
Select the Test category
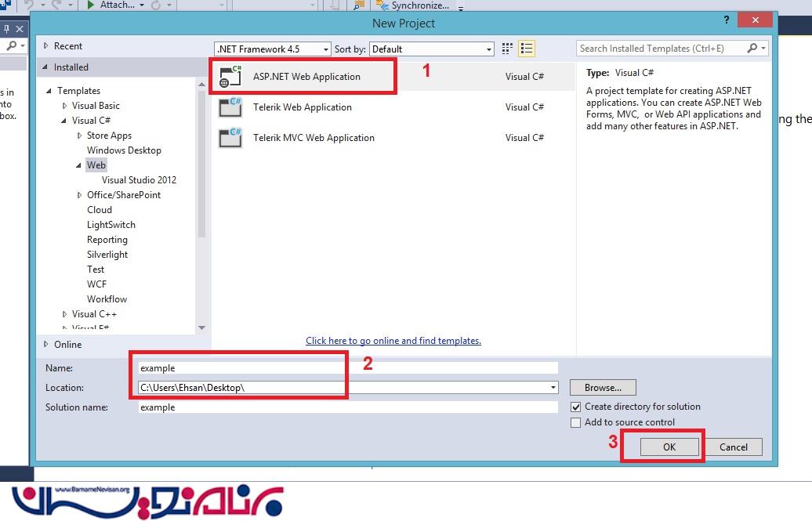pyautogui.click(x=96, y=270)
